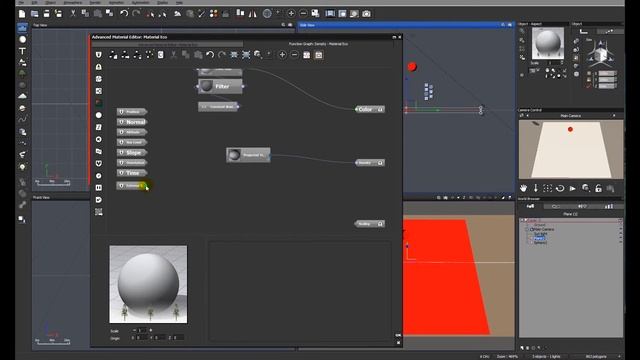
Task: Switch to the first World Browser tab
Action: click(x=531, y=207)
